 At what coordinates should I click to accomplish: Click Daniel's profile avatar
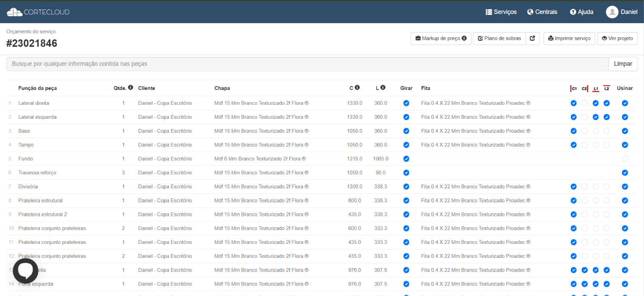612,12
